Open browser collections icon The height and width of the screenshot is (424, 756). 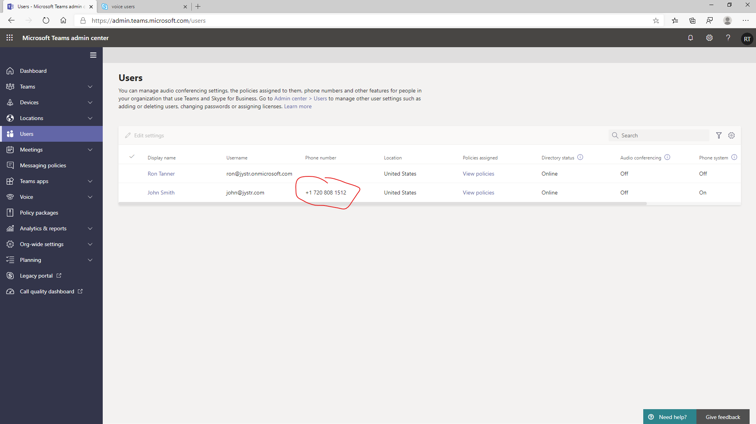(692, 21)
